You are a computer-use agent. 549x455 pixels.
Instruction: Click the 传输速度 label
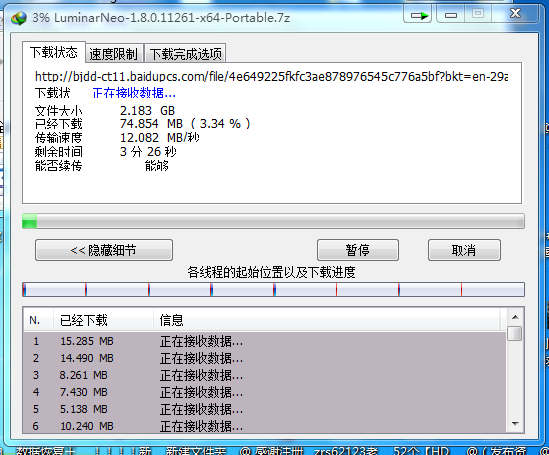click(x=58, y=138)
